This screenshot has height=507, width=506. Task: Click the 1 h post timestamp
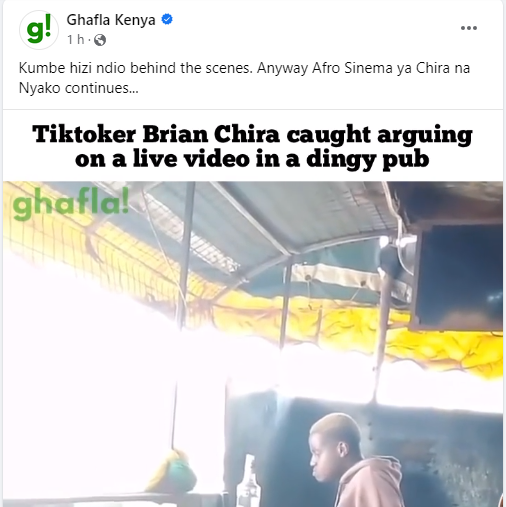[75, 40]
